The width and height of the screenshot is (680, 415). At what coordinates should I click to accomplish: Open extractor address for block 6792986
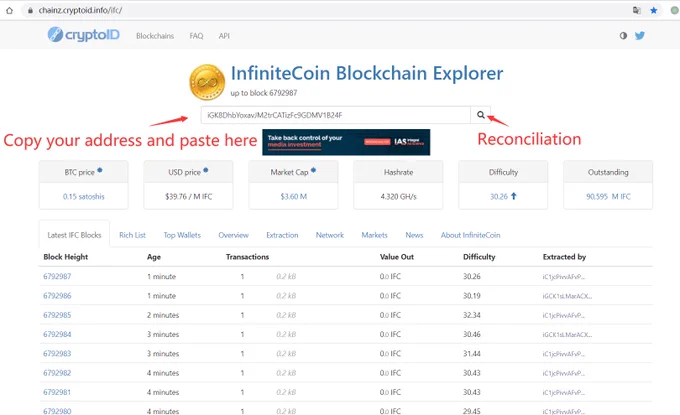click(x=567, y=296)
